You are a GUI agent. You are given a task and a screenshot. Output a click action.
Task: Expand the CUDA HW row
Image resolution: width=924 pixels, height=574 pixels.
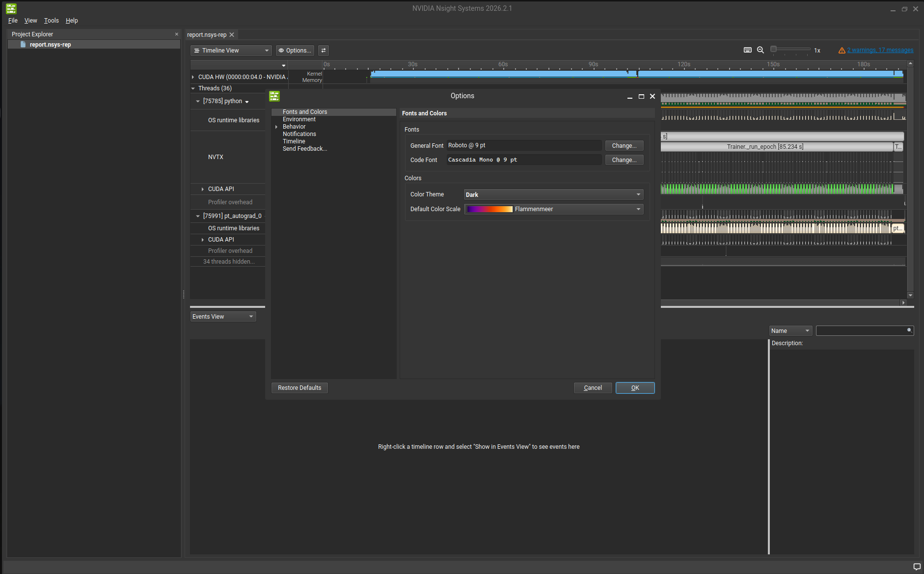[x=193, y=77]
